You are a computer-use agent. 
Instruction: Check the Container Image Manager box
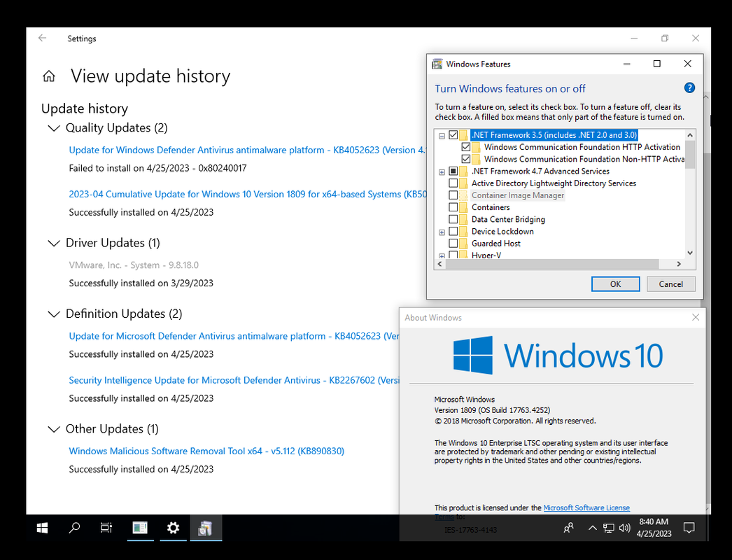(453, 195)
